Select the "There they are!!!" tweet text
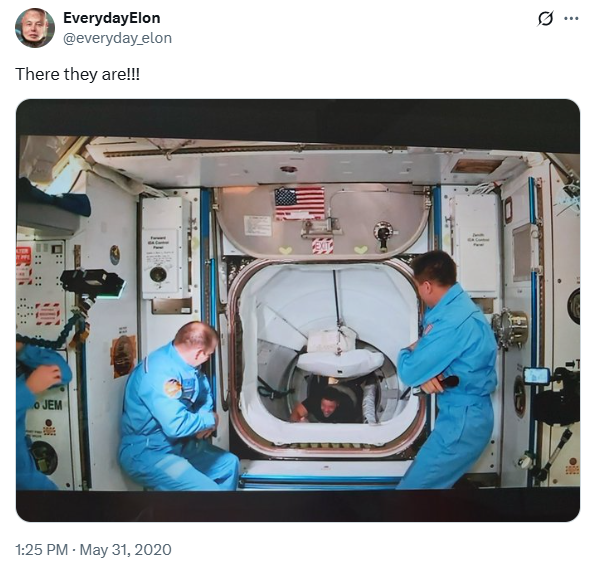The height and width of the screenshot is (565, 596). pyautogui.click(x=78, y=74)
